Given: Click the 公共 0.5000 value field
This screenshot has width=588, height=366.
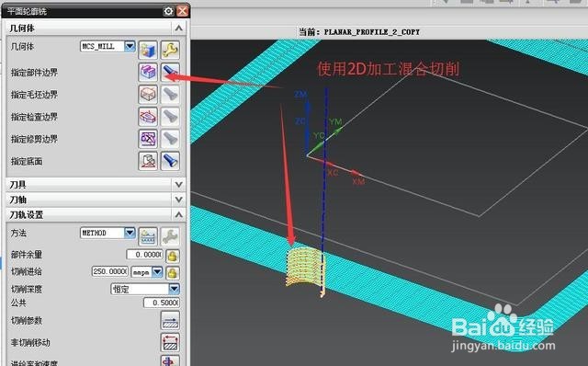Looking at the screenshot, I should (162, 303).
